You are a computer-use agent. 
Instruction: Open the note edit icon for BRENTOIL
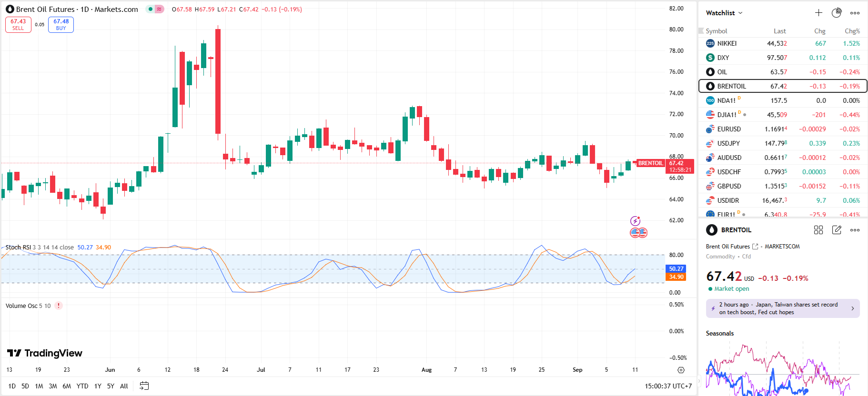point(837,230)
